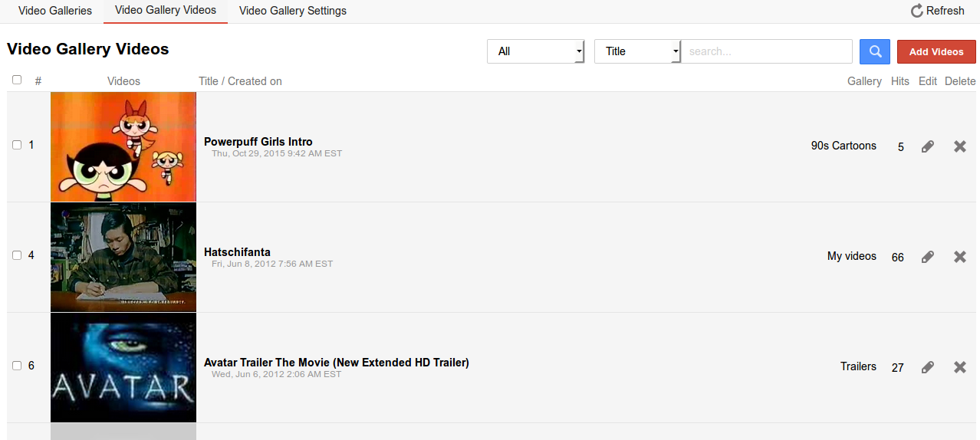Tick the select-all checkbox in header
The height and width of the screenshot is (440, 980).
[x=17, y=80]
